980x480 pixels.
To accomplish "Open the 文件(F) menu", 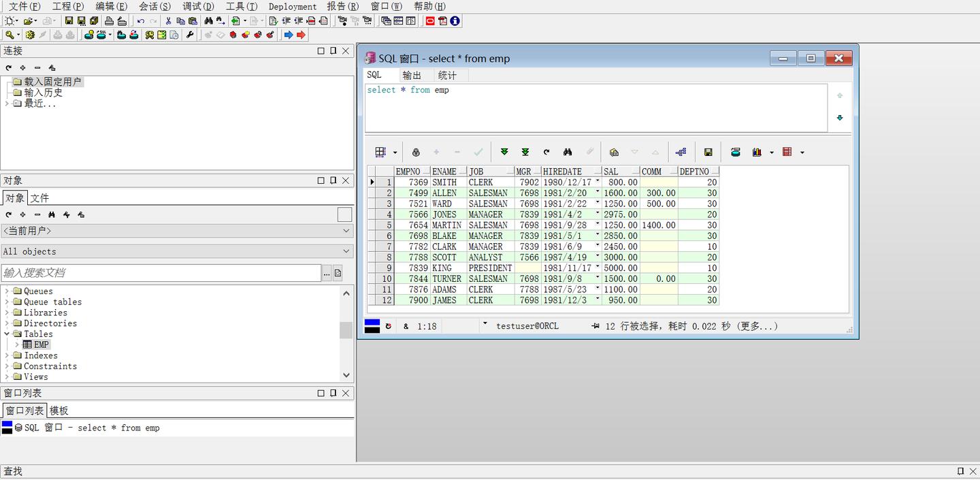I will [x=24, y=6].
